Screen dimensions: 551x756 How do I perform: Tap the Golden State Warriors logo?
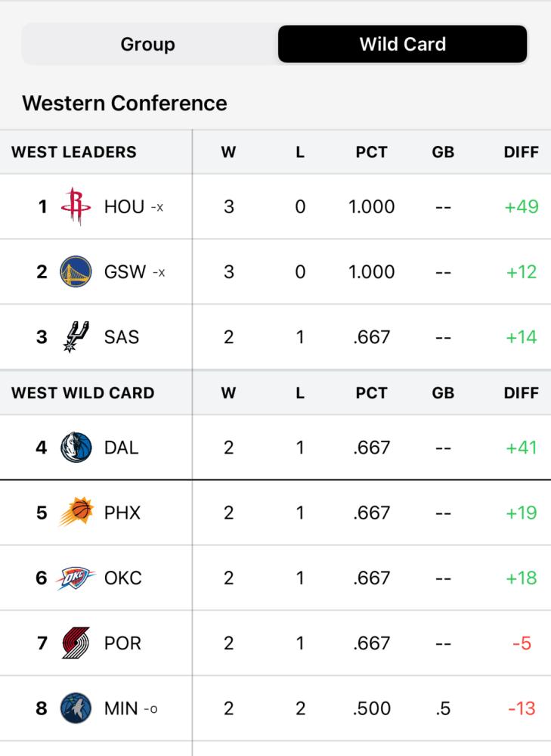tap(76, 271)
